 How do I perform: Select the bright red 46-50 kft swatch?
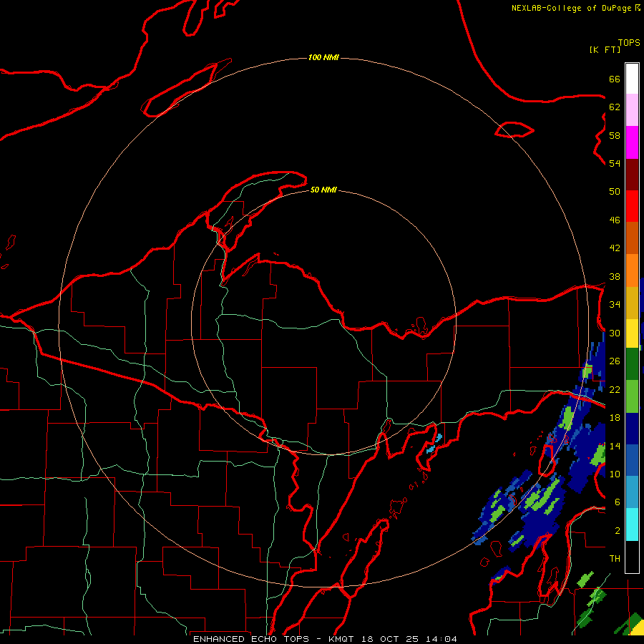pyautogui.click(x=632, y=206)
